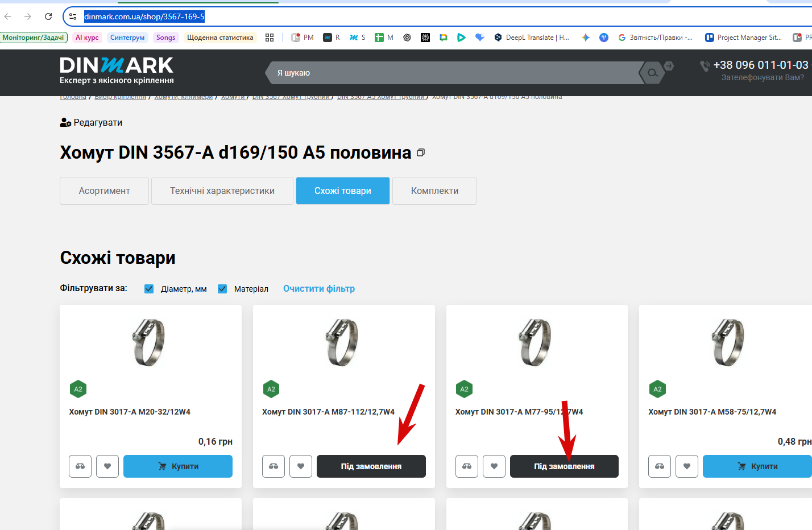Click the price 0,16 грн
The image size is (812, 530).
coord(216,441)
